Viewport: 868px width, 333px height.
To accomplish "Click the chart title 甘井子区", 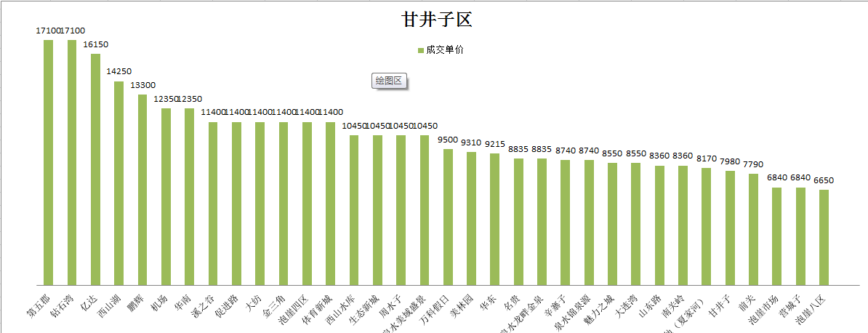I will coord(437,20).
